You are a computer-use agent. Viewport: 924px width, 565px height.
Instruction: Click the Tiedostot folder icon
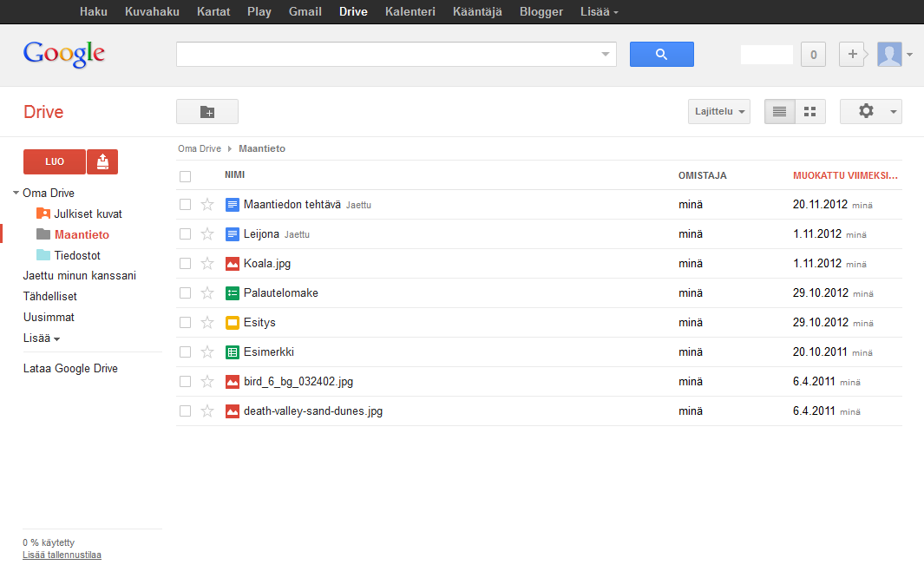click(x=43, y=255)
